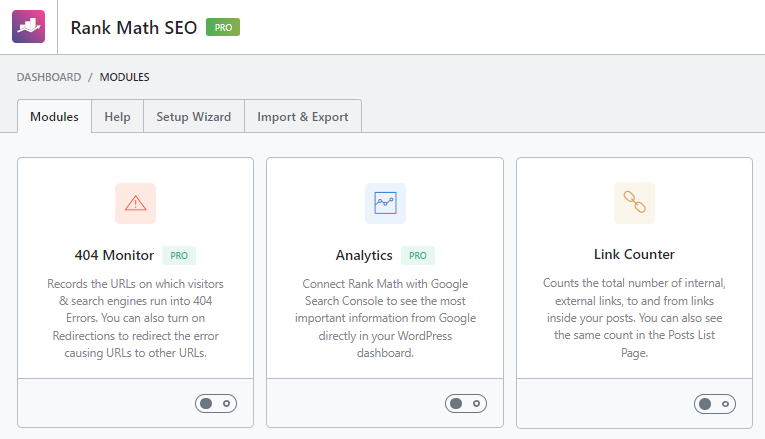The height and width of the screenshot is (439, 765).
Task: Click the Rank Math logo icon
Action: 29,27
